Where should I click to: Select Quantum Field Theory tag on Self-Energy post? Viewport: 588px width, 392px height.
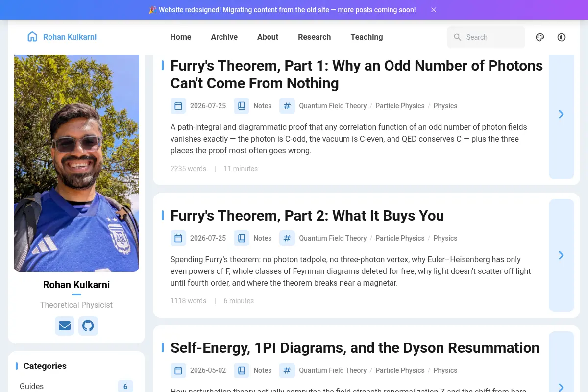click(x=333, y=370)
